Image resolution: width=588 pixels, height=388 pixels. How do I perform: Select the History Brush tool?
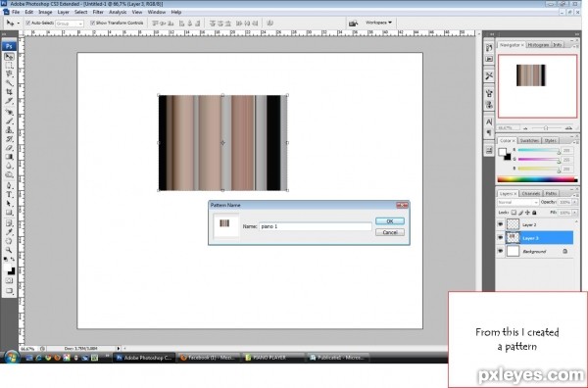pyautogui.click(x=9, y=139)
